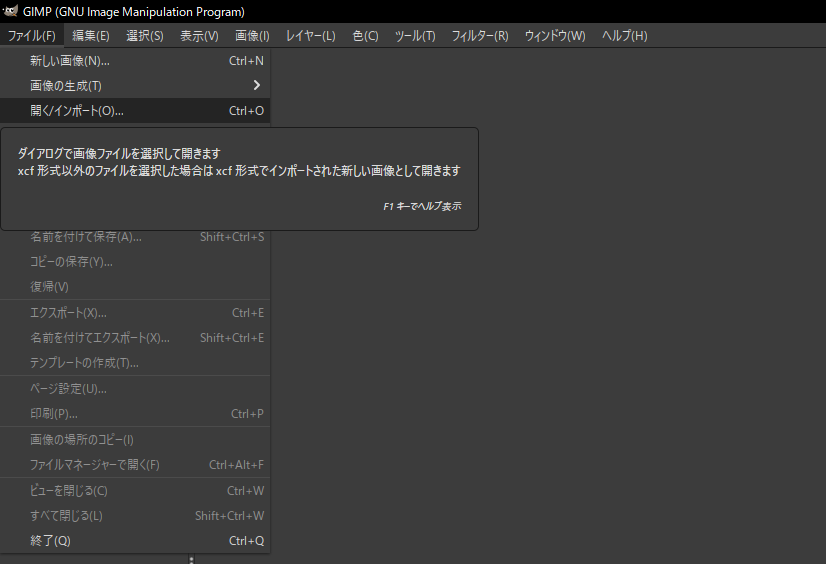Open the ツール(T) menu
Image resolution: width=826 pixels, height=564 pixels.
coord(415,36)
